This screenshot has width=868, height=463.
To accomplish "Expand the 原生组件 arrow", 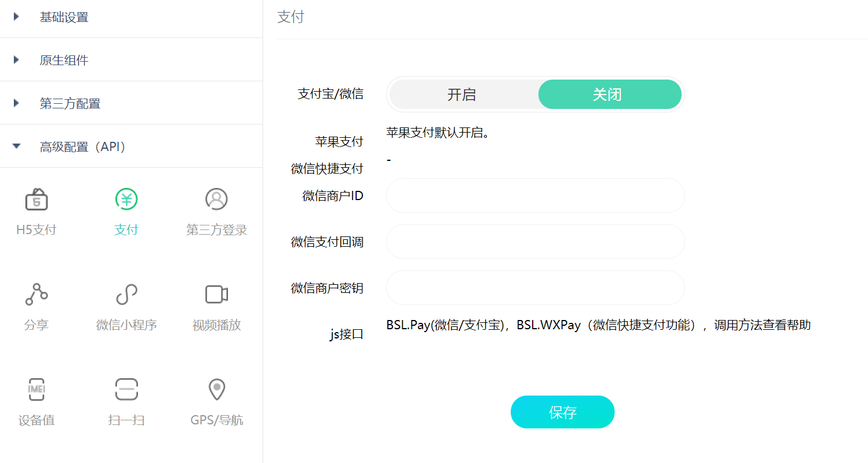I will tap(16, 60).
